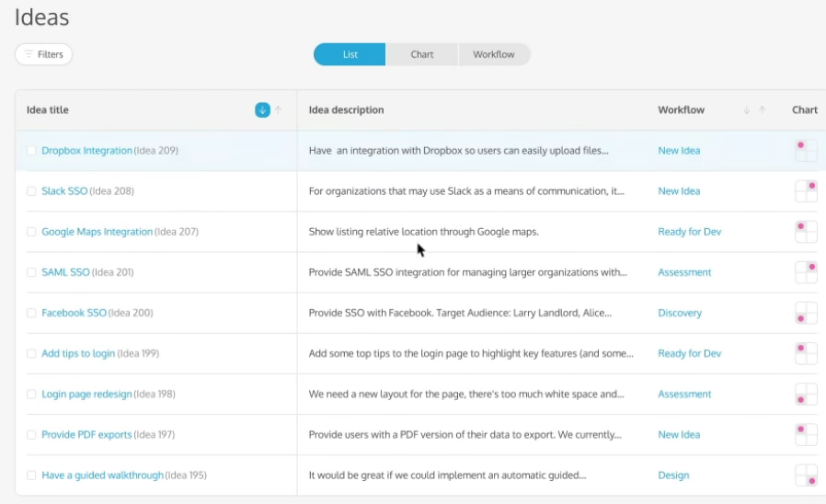
Task: Change Provide PDF exports' New Idea workflow
Action: coord(679,434)
